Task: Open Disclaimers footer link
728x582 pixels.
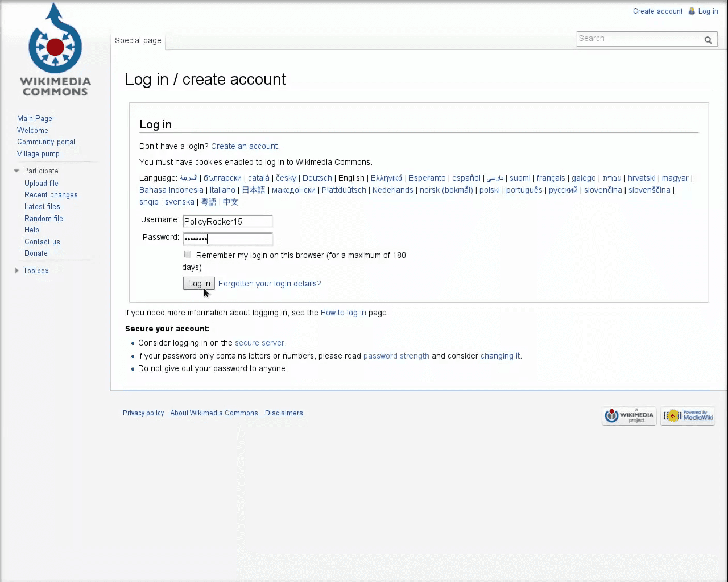Action: pos(284,413)
